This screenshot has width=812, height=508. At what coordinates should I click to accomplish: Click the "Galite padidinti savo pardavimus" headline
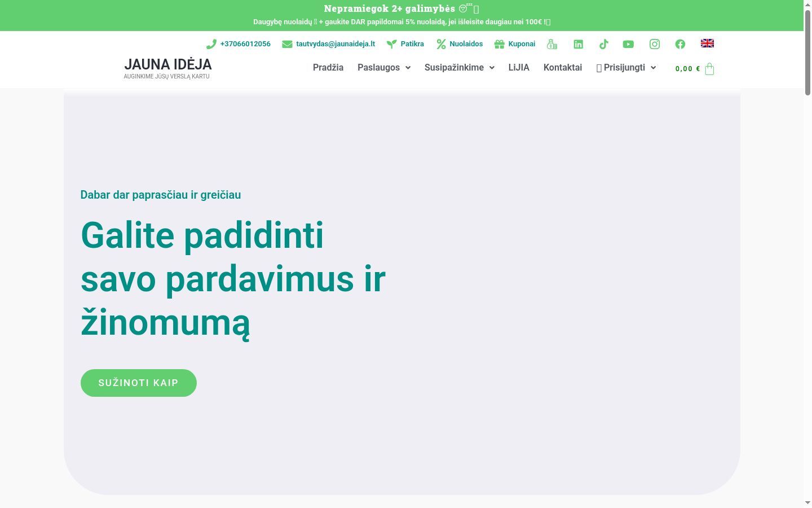pos(233,279)
